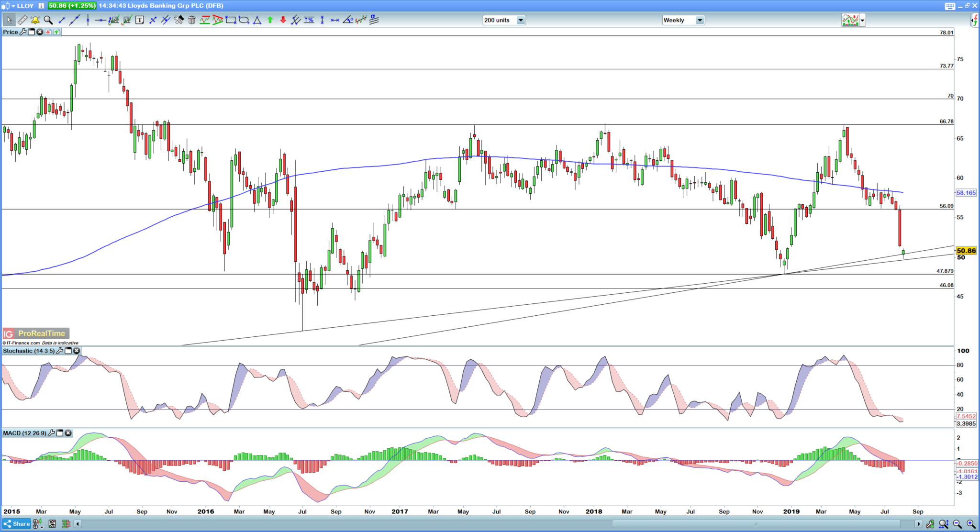Click green up arrow in Price header
The width and height of the screenshot is (980, 532).
56,32
